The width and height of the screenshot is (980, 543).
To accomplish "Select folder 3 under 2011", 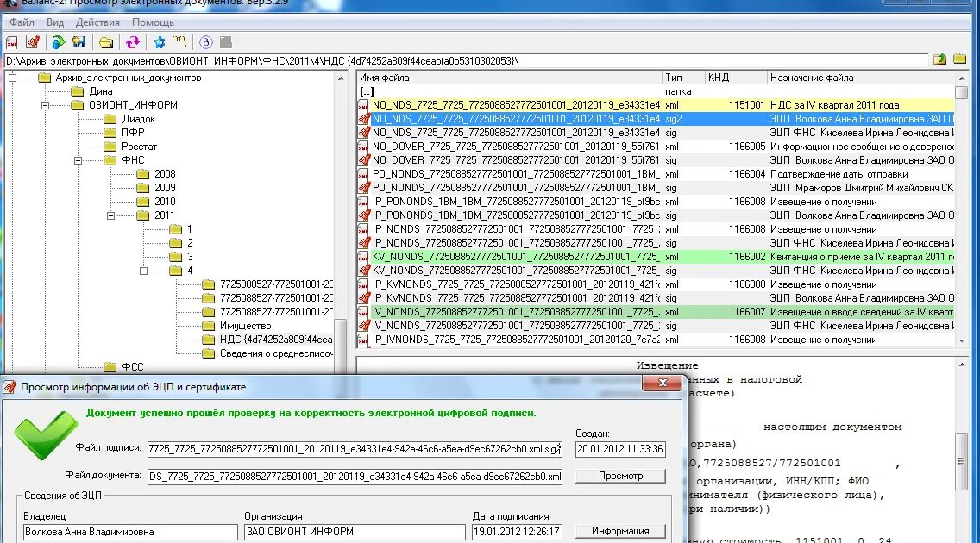I will tap(190, 257).
